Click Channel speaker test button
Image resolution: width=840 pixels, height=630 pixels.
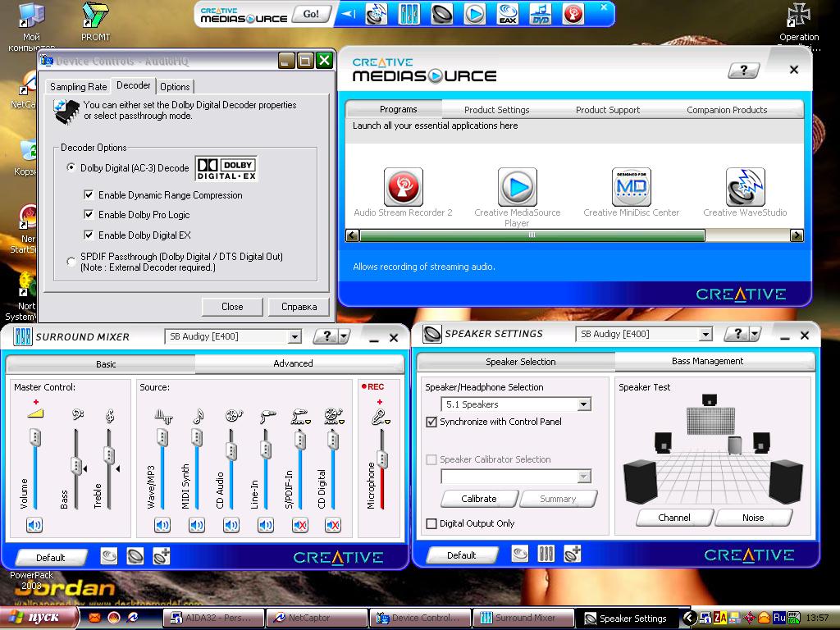pos(674,518)
